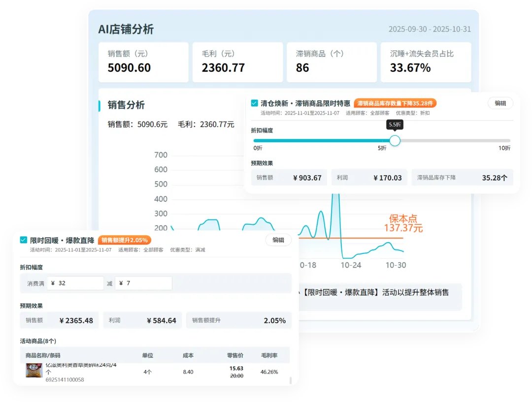Click the 利润 ¥170.03 expected effect cell
Viewport: 532px width, 402px height.
(x=369, y=178)
